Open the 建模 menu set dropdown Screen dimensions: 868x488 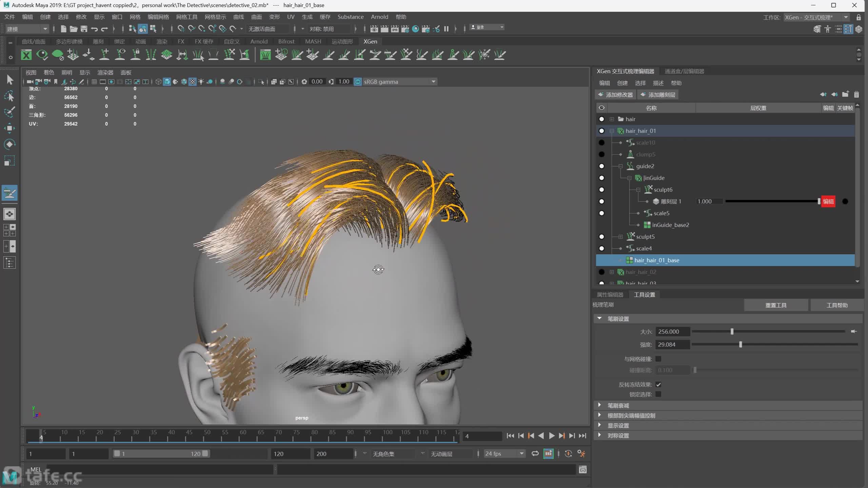point(27,29)
